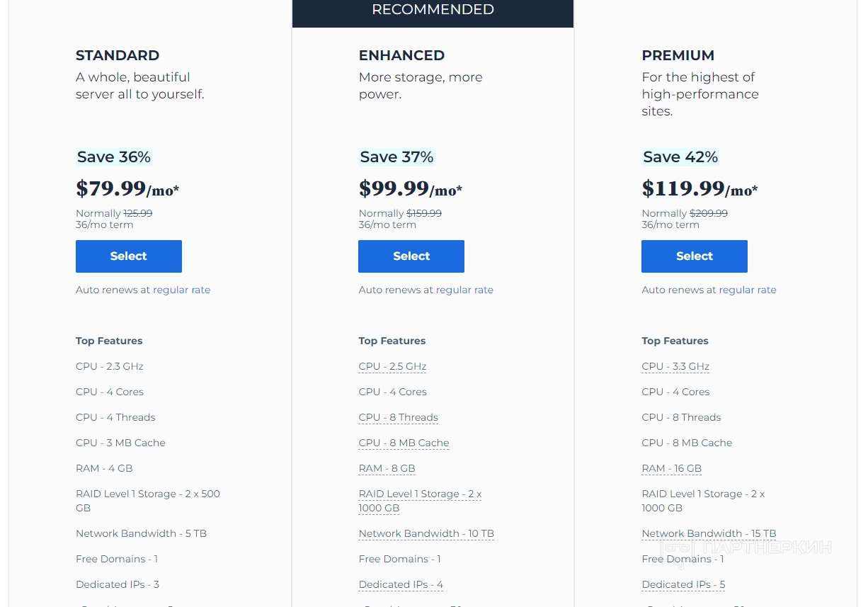Click the CPU - 8 Threads underlined feature

pos(398,417)
